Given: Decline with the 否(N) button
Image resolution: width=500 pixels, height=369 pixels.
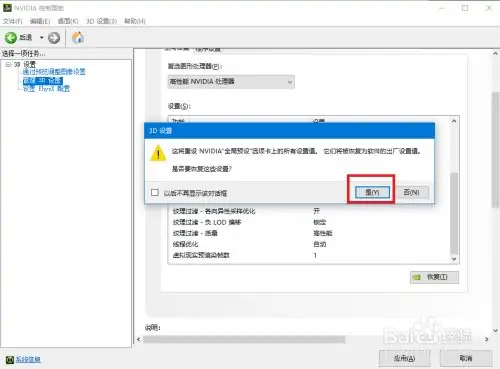Looking at the screenshot, I should tap(411, 192).
